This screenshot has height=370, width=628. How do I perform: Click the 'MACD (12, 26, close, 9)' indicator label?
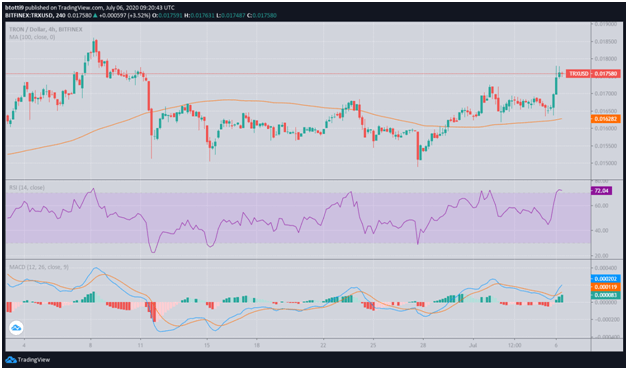click(x=39, y=267)
